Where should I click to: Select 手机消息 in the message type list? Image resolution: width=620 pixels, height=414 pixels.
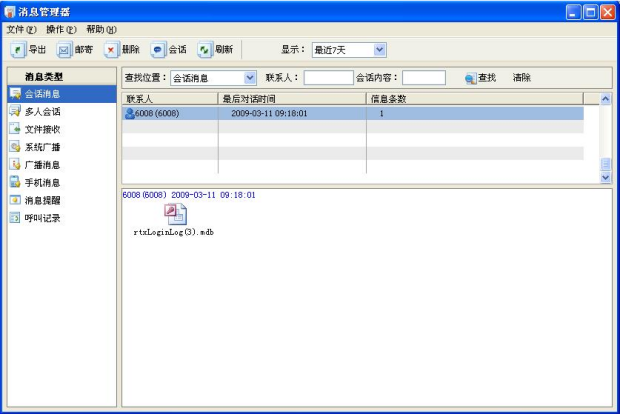(x=62, y=183)
